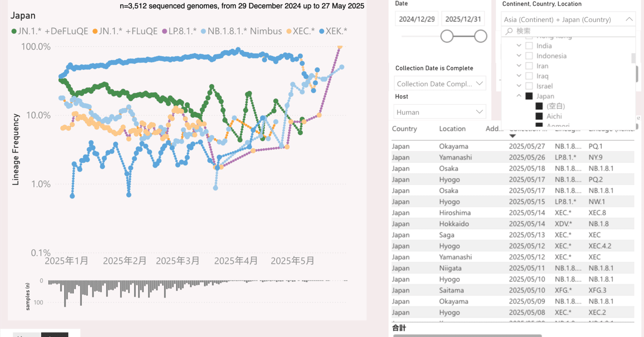Click the 合計 total row label
Screen dimensions: 644x337
pos(399,327)
